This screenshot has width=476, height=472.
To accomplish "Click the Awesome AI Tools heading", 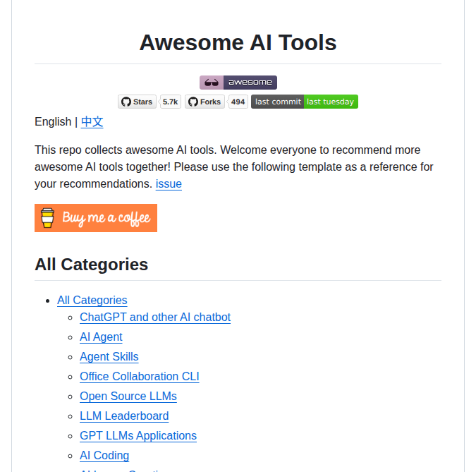I will (x=238, y=42).
